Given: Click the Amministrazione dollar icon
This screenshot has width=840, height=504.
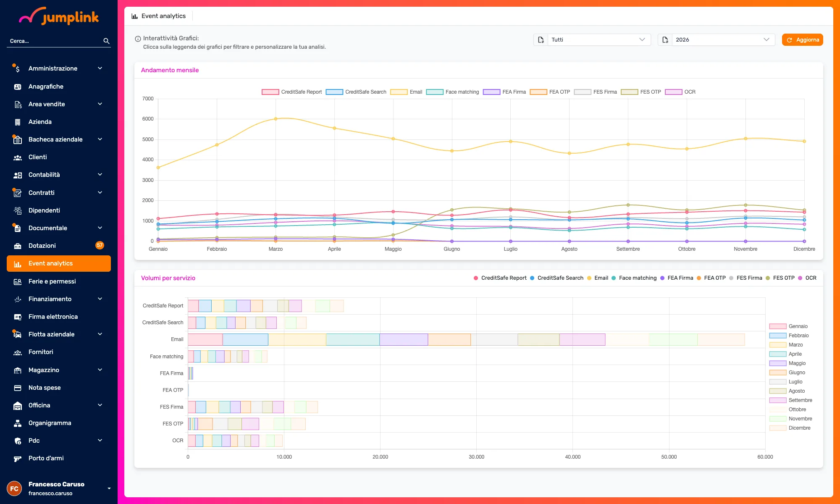Looking at the screenshot, I should 17,68.
